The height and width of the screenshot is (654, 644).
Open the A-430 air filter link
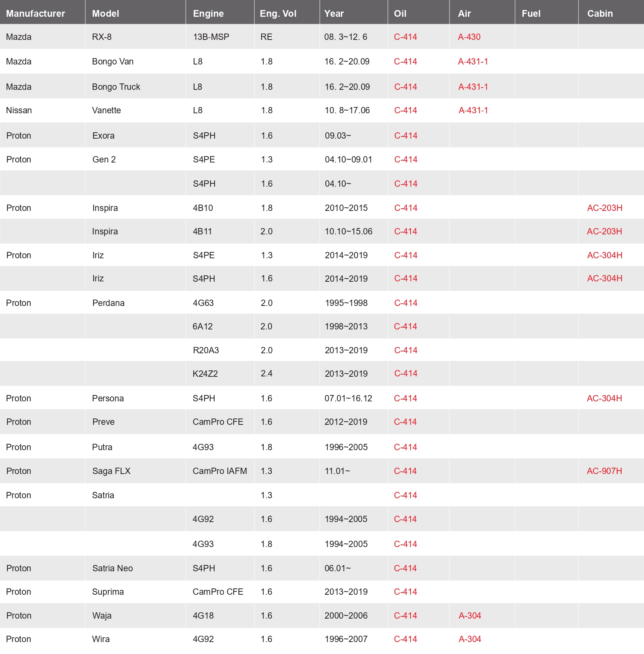469,37
